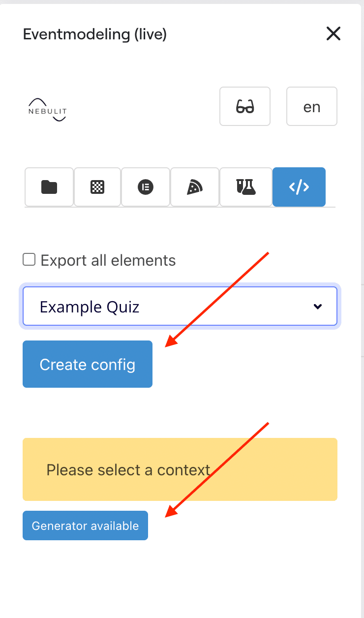The image size is (364, 618).
Task: Click the circular outline list icon
Action: pos(145,187)
